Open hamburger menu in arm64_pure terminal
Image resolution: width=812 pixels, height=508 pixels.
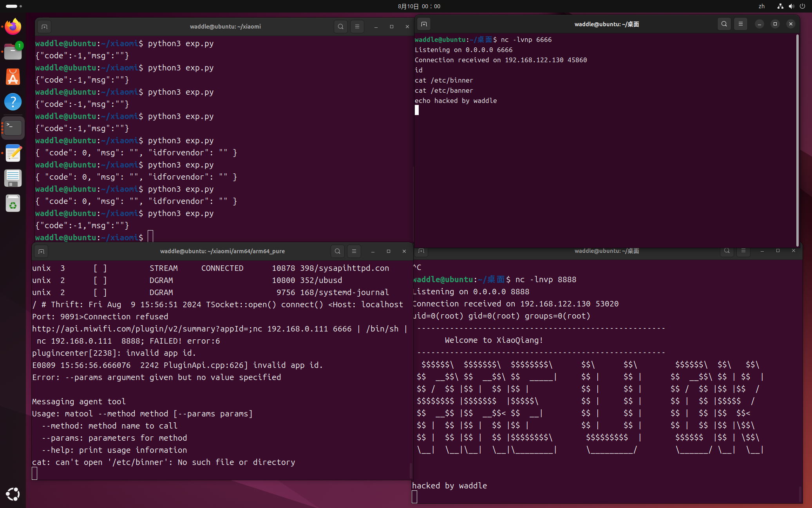(x=354, y=251)
